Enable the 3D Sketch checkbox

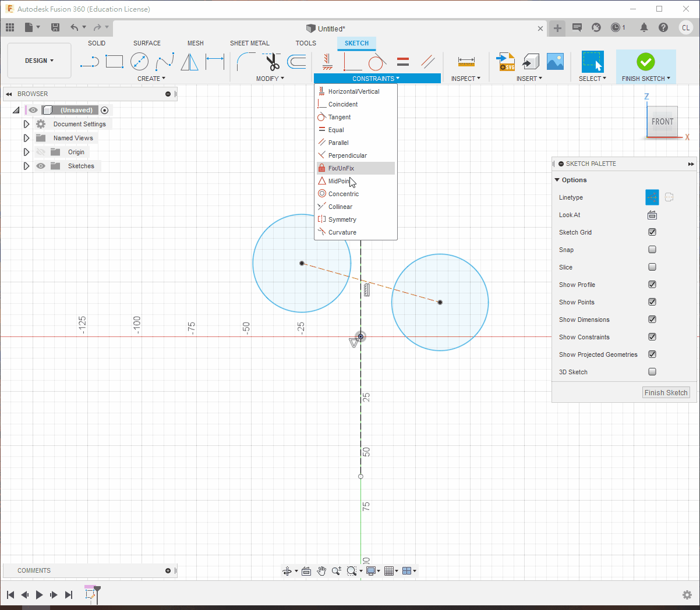click(x=652, y=372)
